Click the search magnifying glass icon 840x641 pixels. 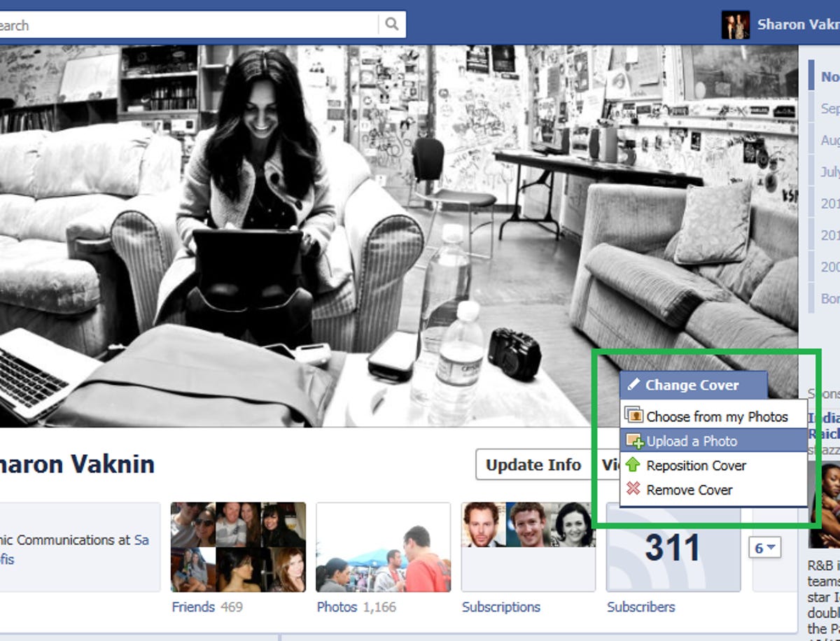pos(391,24)
